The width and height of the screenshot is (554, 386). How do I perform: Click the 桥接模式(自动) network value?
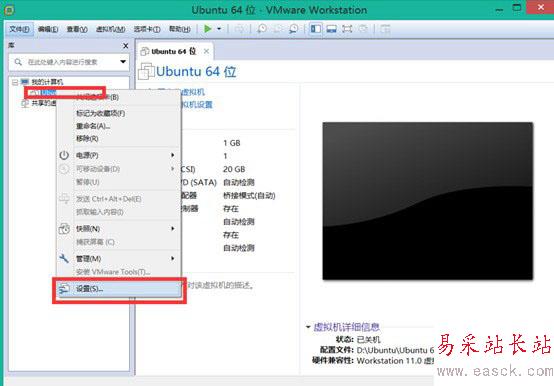249,196
